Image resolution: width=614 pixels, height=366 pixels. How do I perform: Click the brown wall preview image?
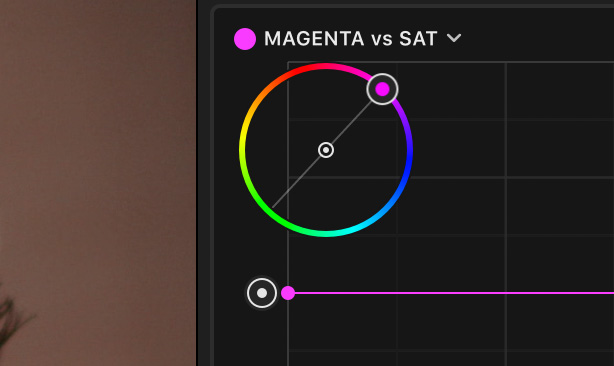(98, 183)
